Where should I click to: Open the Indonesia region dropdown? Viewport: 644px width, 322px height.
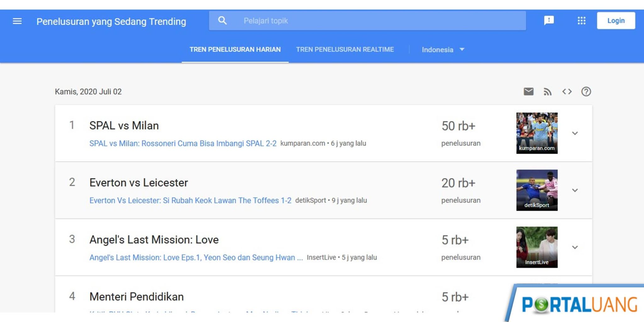click(x=443, y=49)
